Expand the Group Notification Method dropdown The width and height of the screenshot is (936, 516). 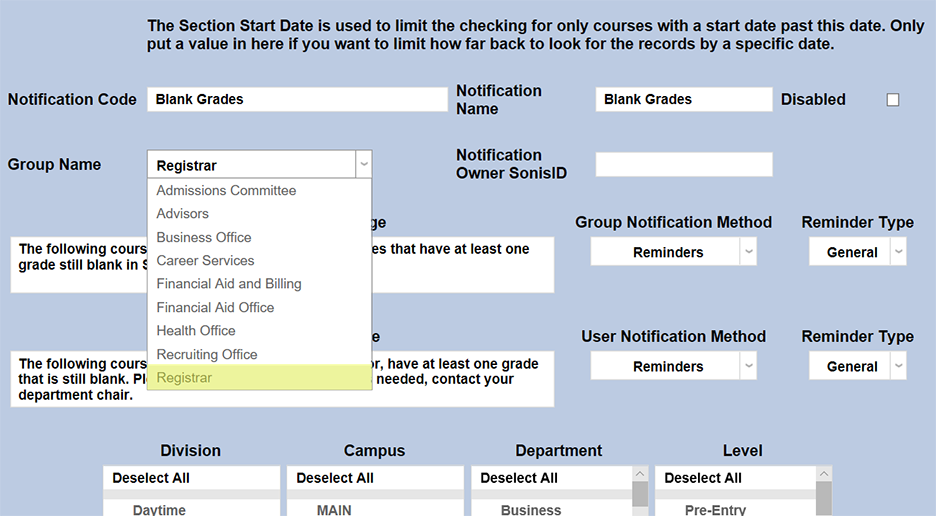pos(748,253)
